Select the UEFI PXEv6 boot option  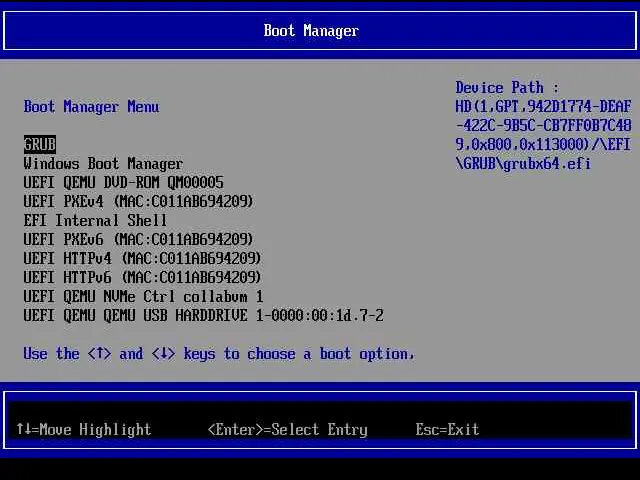tap(138, 240)
